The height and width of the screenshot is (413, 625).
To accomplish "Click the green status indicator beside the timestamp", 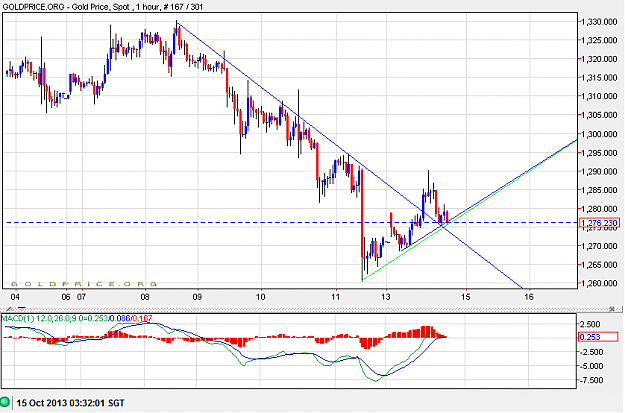I will tap(5, 402).
